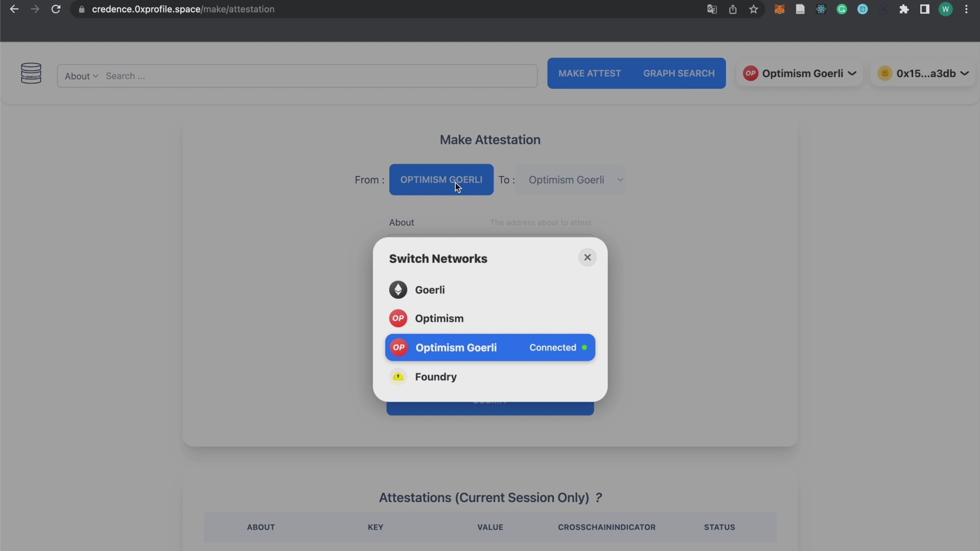This screenshot has height=551, width=980.
Task: Open the MetaMask fox extension
Action: (x=779, y=9)
